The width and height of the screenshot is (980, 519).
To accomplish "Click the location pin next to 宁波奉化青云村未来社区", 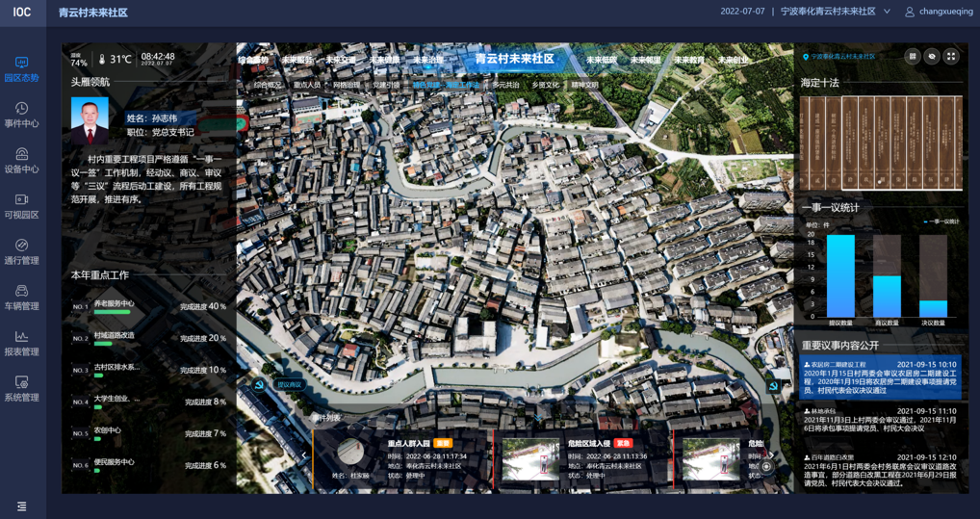I will (x=805, y=57).
